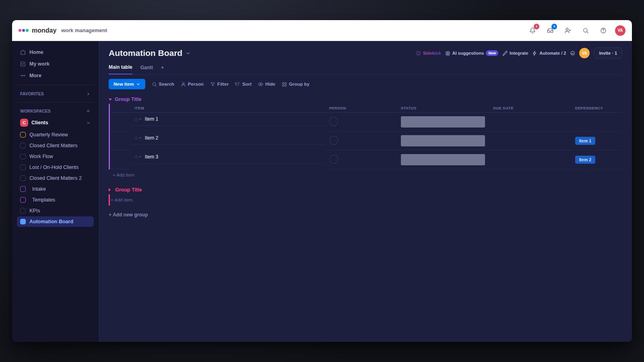Select the Main table tab

pos(120,67)
